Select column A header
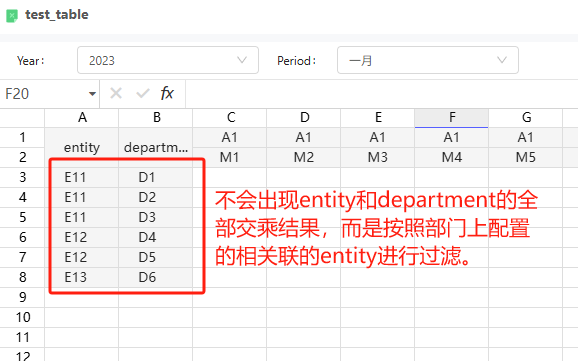 tap(82, 118)
